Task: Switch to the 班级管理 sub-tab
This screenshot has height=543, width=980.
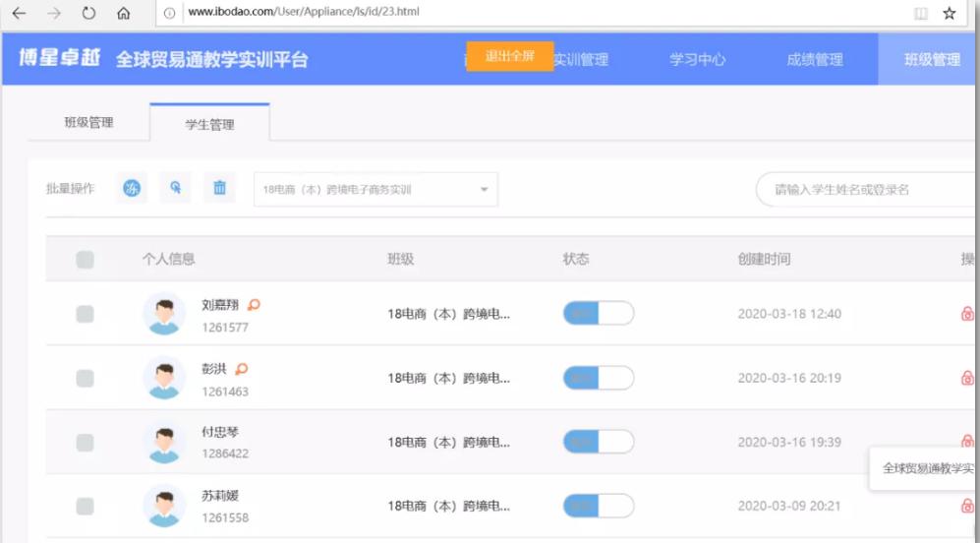Action: point(88,123)
